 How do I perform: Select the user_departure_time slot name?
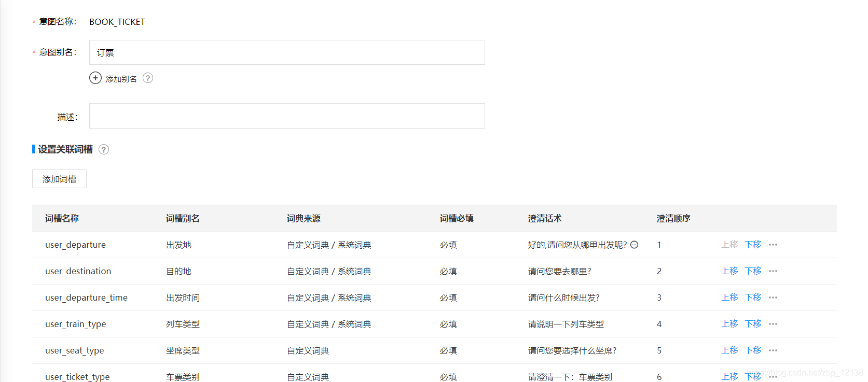coord(86,298)
